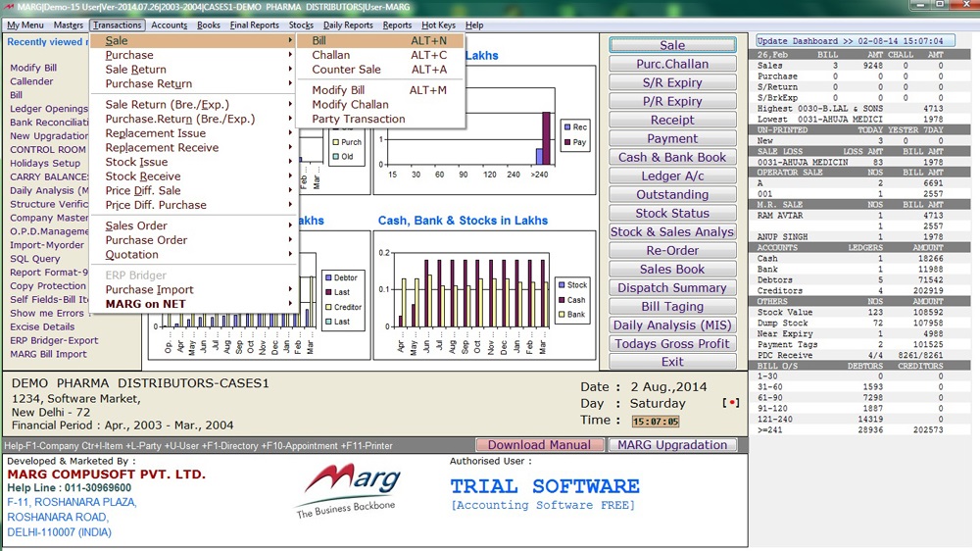The height and width of the screenshot is (551, 980).
Task: Click Stock legend swatch in chart
Action: (562, 284)
